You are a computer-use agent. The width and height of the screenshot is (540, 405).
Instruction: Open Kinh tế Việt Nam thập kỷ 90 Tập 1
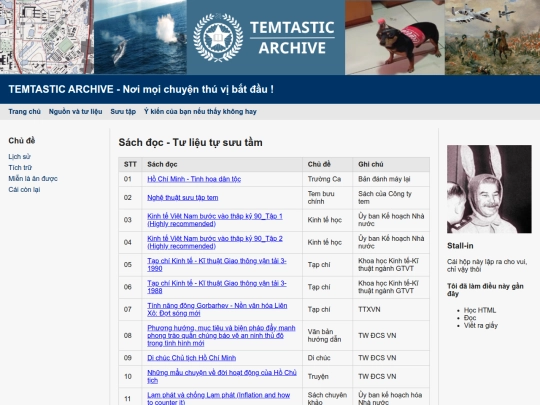click(215, 220)
